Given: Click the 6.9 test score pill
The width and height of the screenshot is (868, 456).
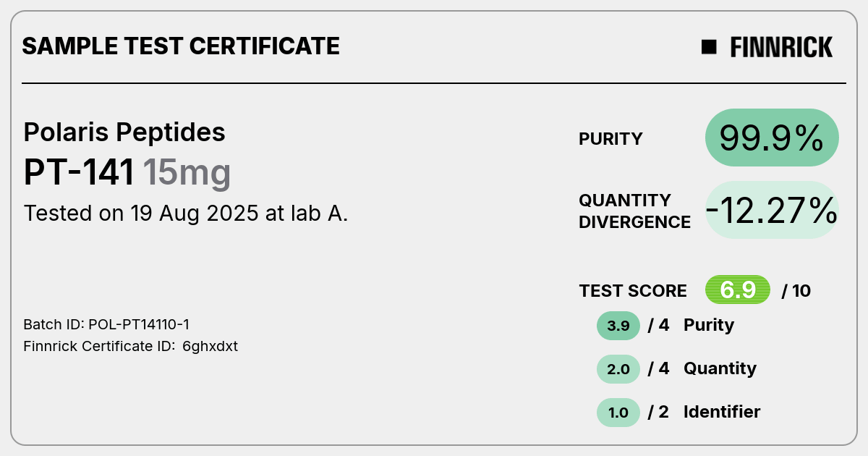Looking at the screenshot, I should 738,290.
